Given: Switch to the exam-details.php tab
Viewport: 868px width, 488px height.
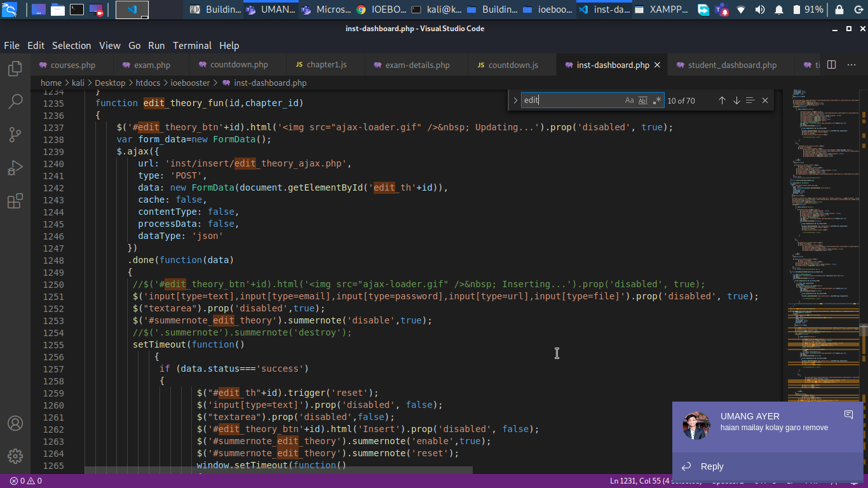Looking at the screenshot, I should click(x=417, y=65).
